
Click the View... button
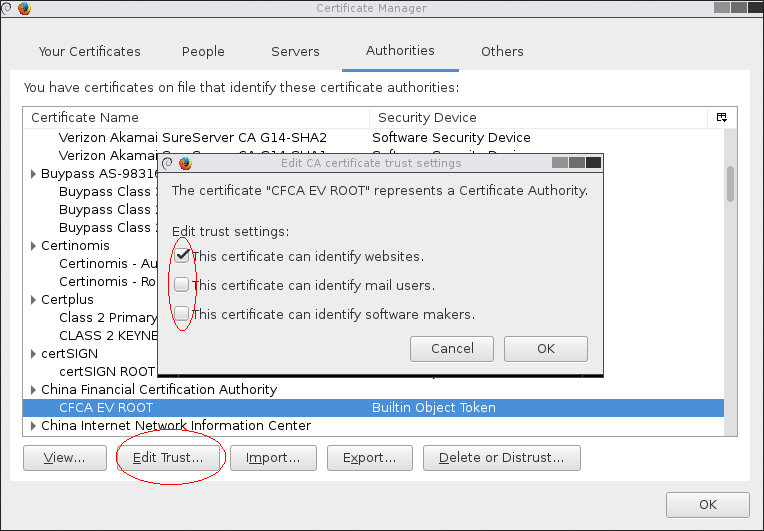pyautogui.click(x=65, y=458)
